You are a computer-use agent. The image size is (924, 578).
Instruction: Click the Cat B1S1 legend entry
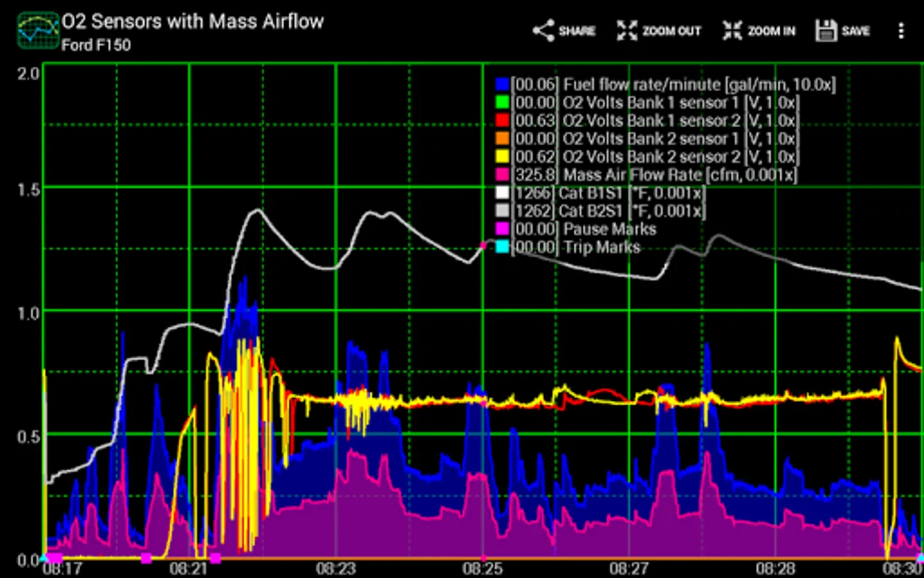(601, 193)
